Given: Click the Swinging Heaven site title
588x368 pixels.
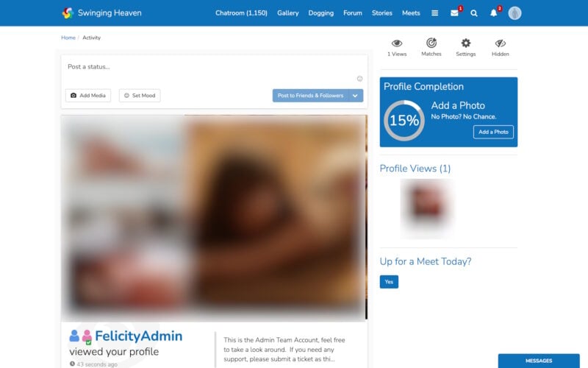Looking at the screenshot, I should (110, 13).
